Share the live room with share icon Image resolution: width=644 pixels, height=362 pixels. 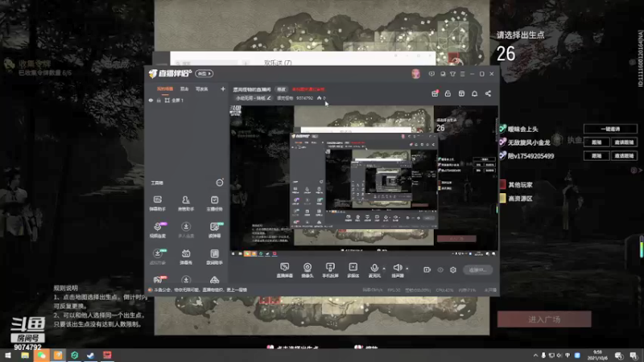pyautogui.click(x=488, y=93)
